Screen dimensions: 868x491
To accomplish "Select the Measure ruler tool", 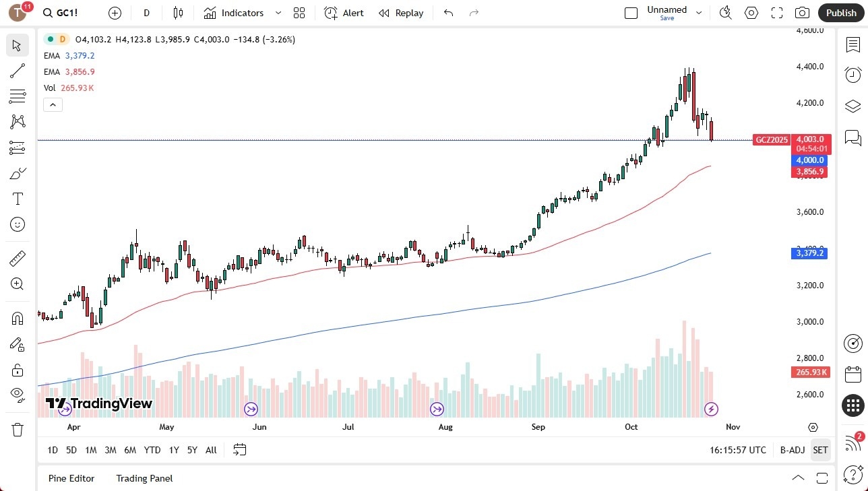I will (18, 258).
